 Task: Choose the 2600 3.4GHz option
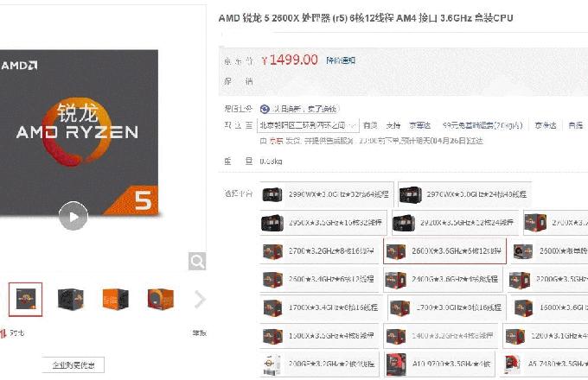pos(319,279)
